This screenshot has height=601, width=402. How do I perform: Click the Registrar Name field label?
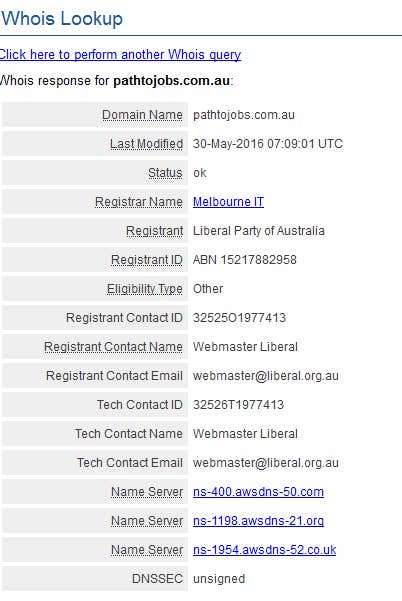click(139, 202)
